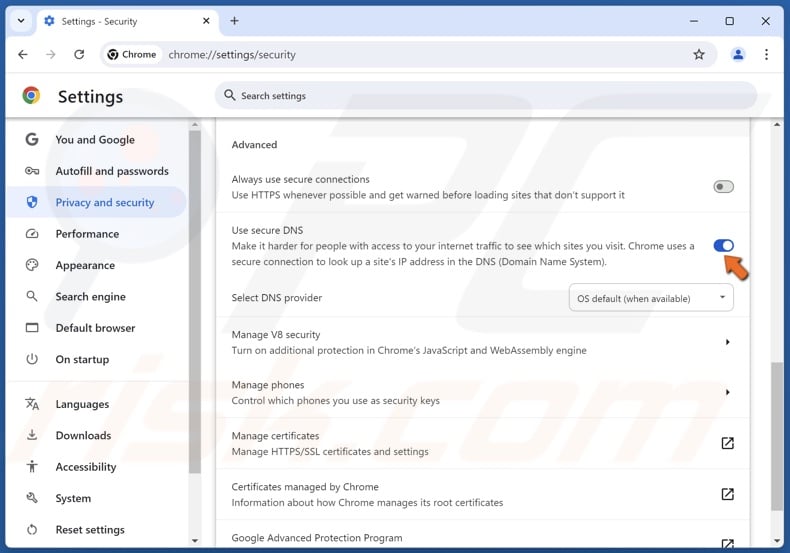Click the Languages translate icon

(32, 404)
